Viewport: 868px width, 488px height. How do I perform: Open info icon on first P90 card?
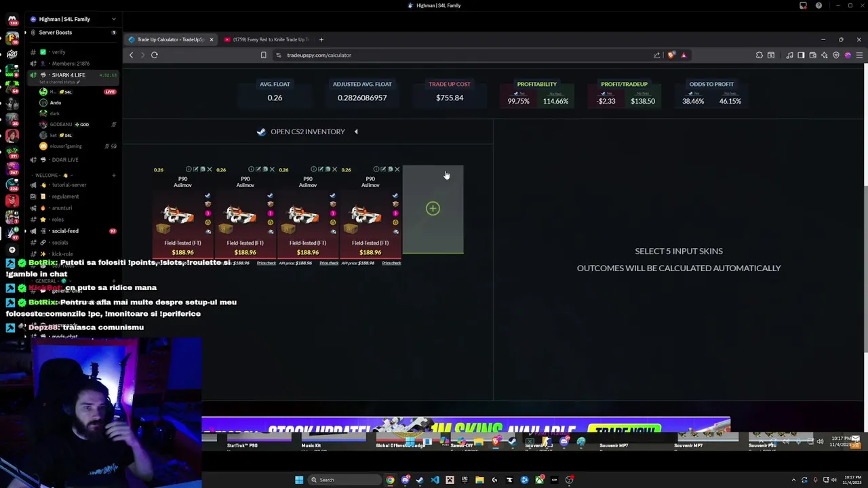(x=189, y=169)
